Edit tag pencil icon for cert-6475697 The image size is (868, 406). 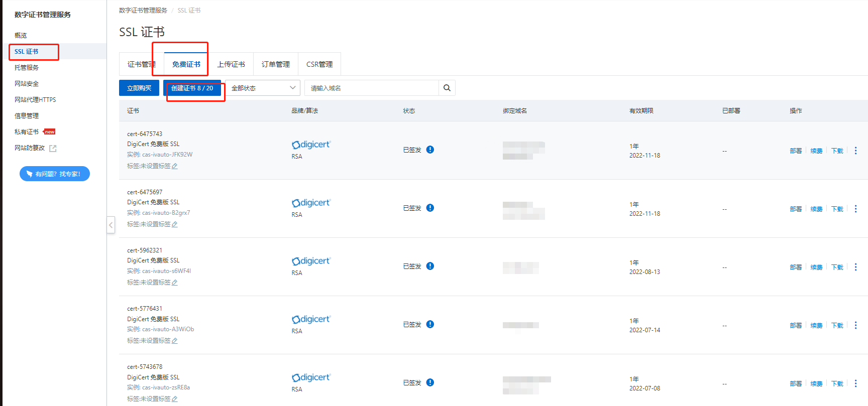(x=175, y=224)
